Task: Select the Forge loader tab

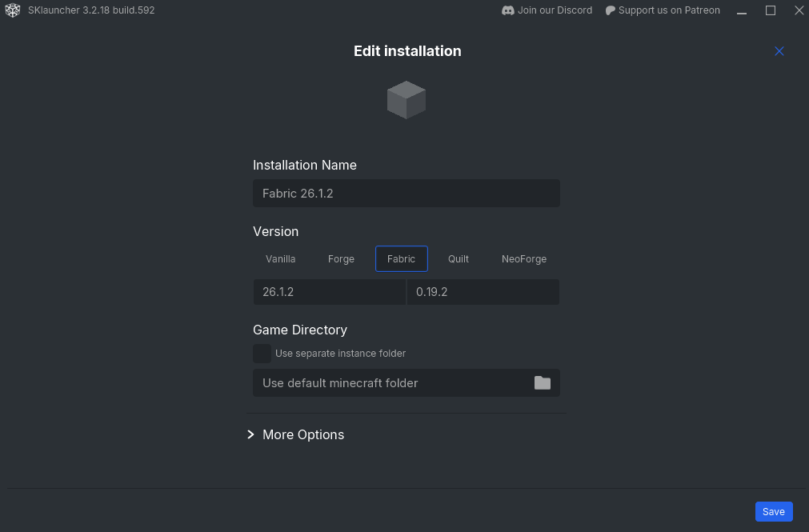Action: (x=340, y=258)
